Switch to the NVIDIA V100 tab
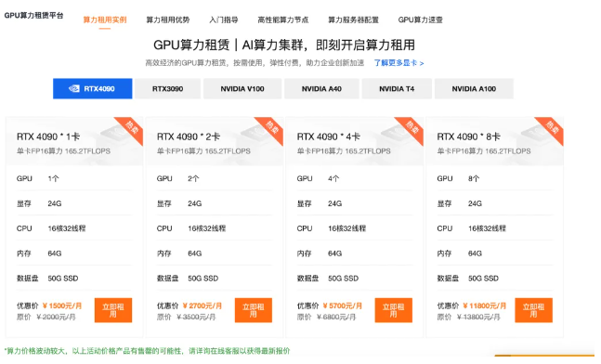This screenshot has height=364, width=601. 242,88
